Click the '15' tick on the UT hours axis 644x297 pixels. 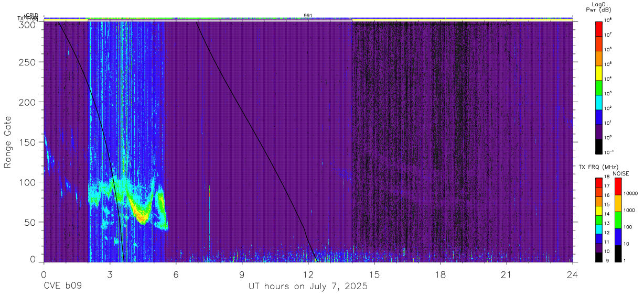pyautogui.click(x=374, y=274)
